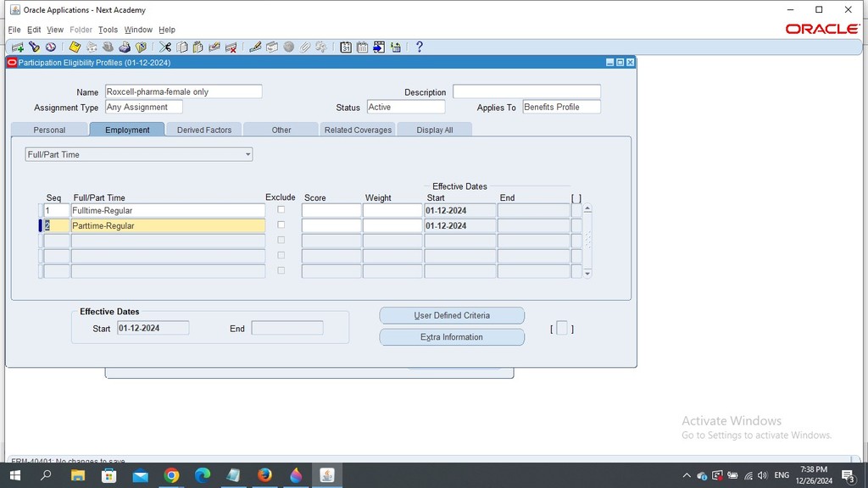Click the Score field for Fulltime-Regular
Image resolution: width=868 pixels, height=488 pixels.
pyautogui.click(x=331, y=210)
